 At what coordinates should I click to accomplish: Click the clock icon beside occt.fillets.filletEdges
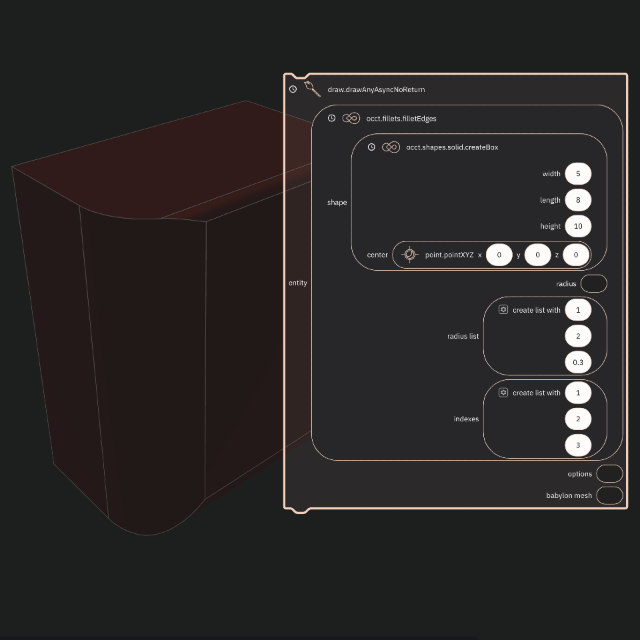(x=332, y=118)
